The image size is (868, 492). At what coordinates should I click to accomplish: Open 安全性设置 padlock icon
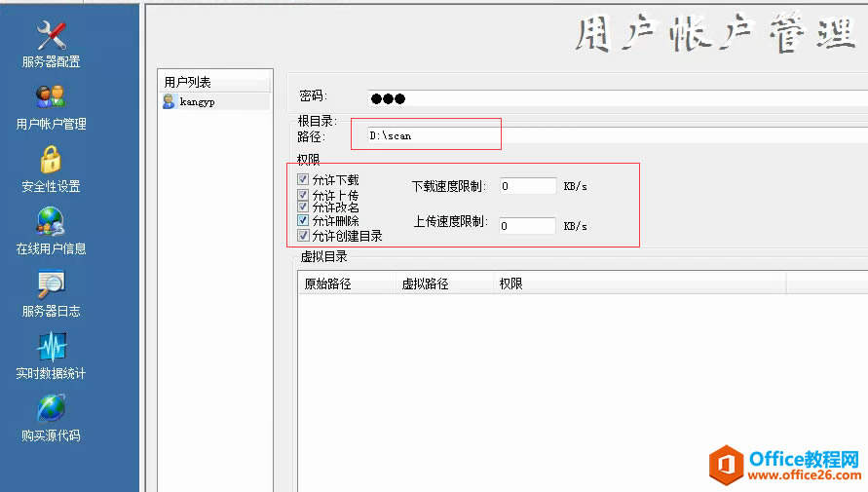(x=51, y=160)
